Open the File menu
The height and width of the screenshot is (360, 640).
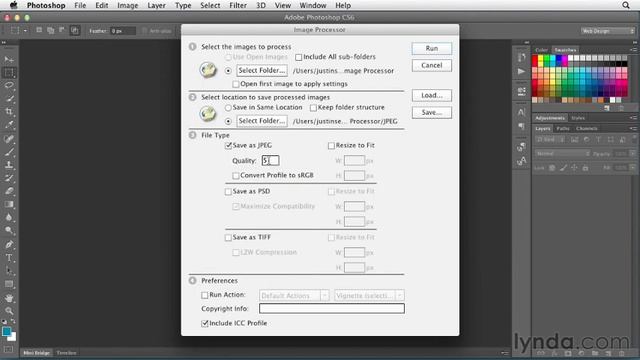click(80, 5)
